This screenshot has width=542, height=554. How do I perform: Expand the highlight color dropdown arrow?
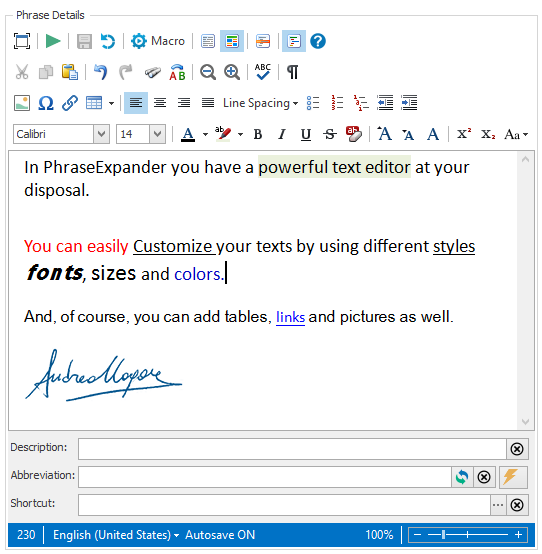point(240,134)
